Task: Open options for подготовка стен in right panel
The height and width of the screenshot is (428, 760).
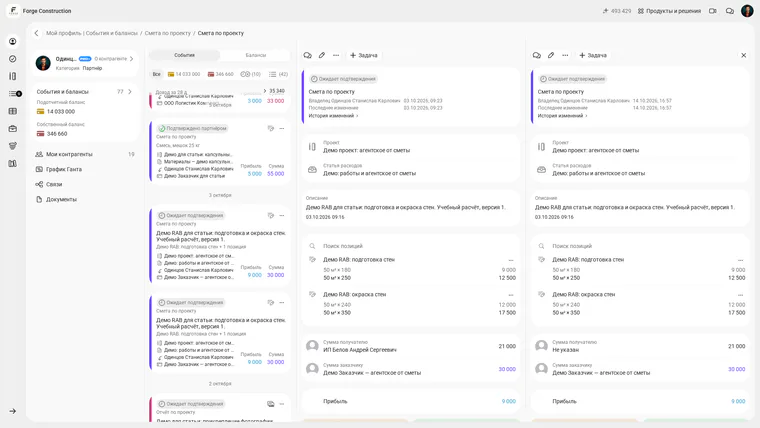Action: click(740, 260)
